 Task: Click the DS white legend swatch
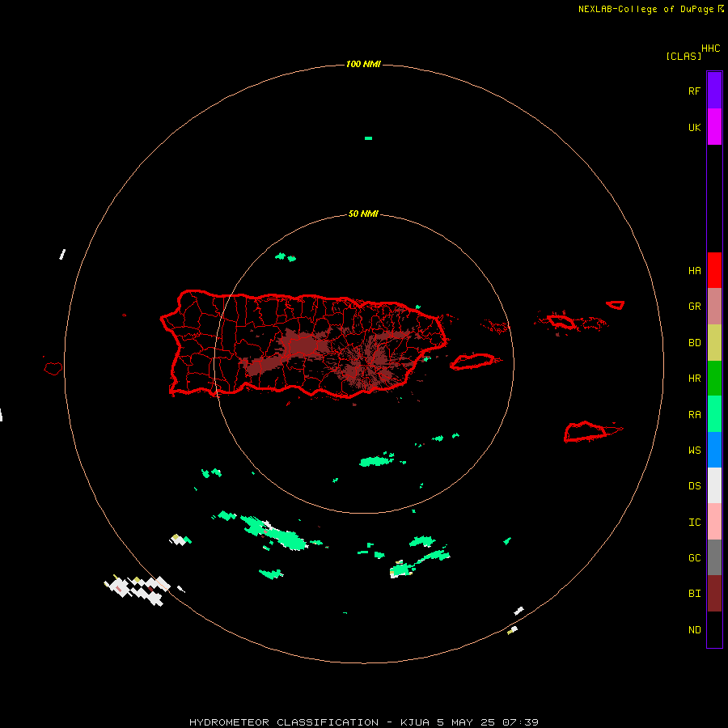click(714, 485)
